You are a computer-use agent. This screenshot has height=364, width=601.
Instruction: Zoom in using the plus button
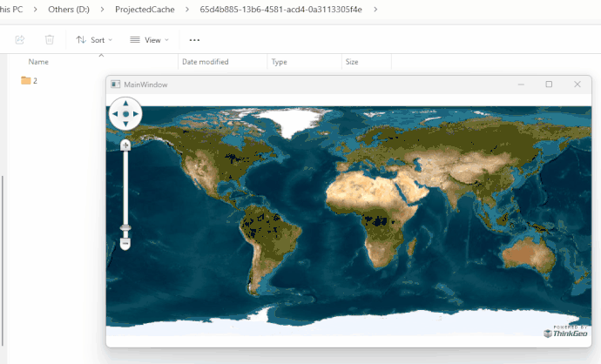point(125,145)
